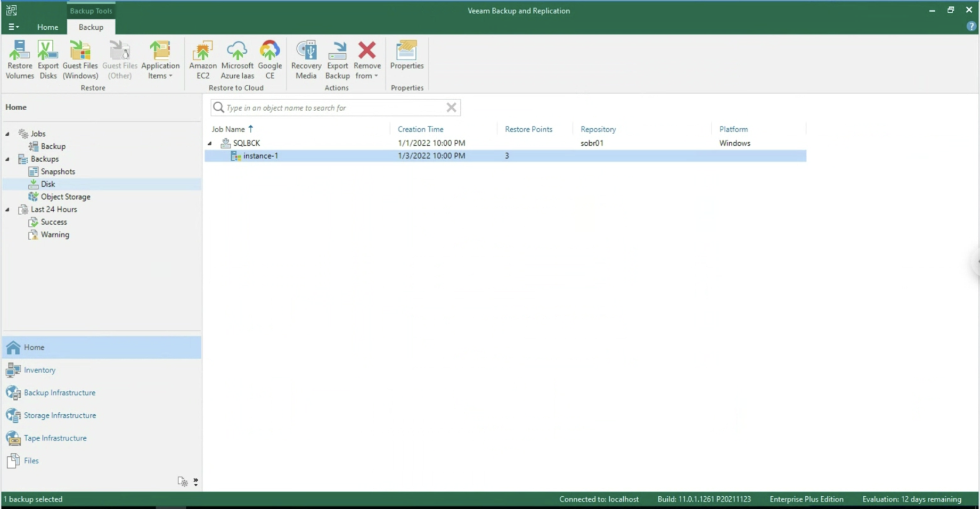Open the main application menu button
The image size is (980, 509).
(13, 27)
